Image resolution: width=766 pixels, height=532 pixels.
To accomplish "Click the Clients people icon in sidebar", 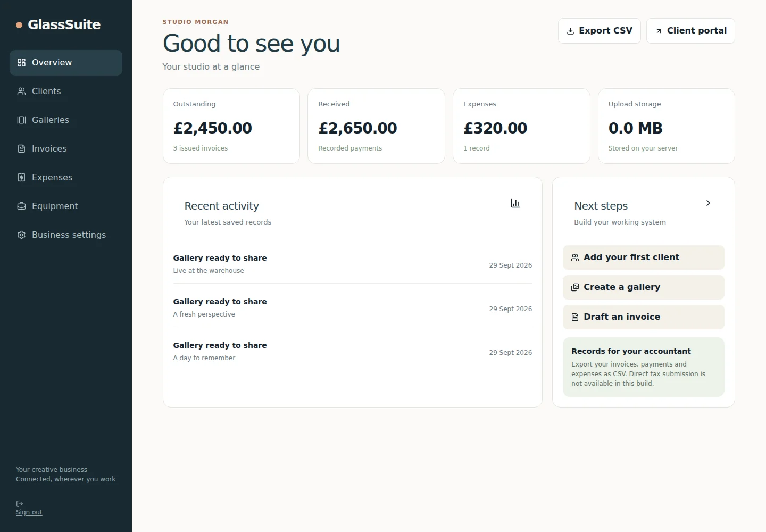I will point(21,92).
